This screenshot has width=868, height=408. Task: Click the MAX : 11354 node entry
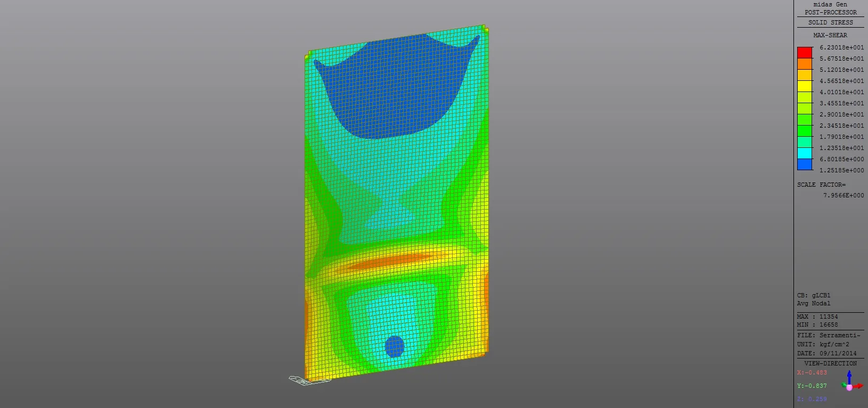coord(817,317)
